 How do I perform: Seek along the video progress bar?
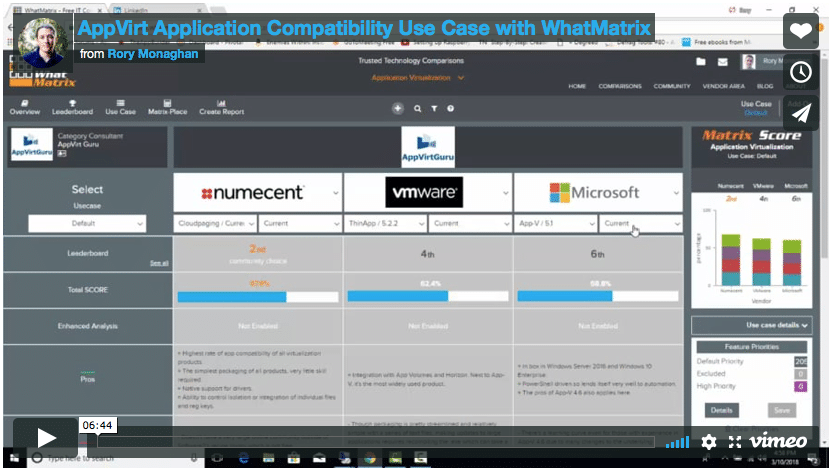(375, 442)
